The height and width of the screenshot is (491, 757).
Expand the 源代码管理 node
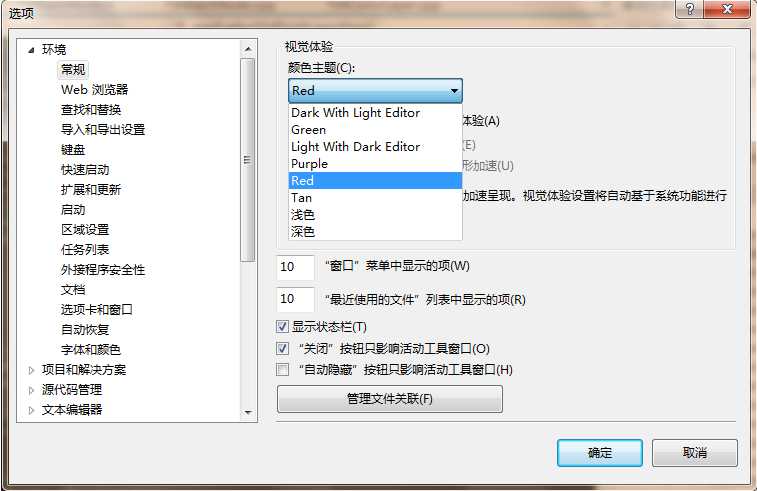[31, 390]
